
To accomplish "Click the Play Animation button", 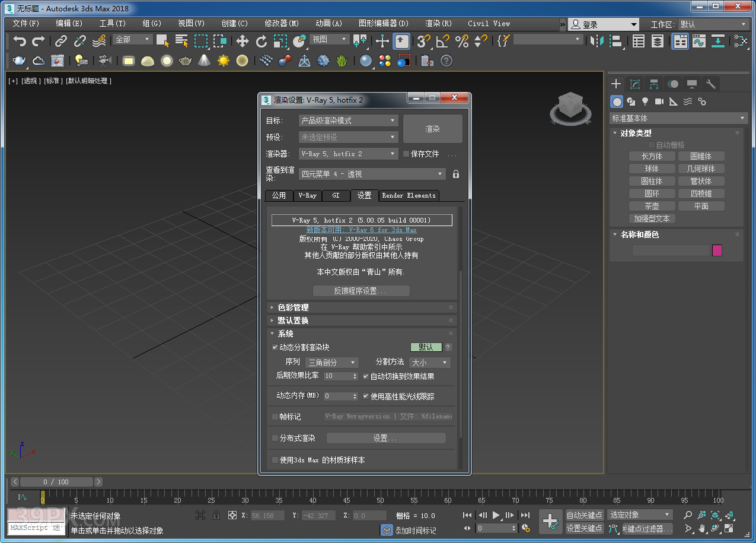I will 496,515.
